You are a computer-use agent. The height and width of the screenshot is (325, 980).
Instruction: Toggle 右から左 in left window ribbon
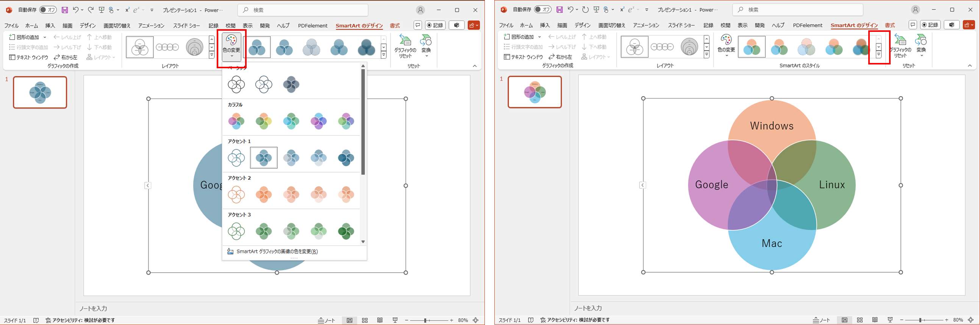point(66,57)
